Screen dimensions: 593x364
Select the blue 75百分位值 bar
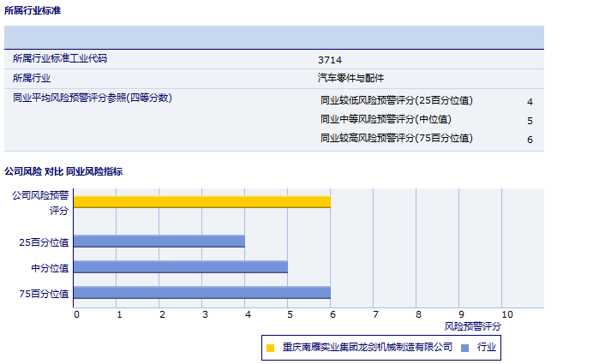pyautogui.click(x=202, y=293)
